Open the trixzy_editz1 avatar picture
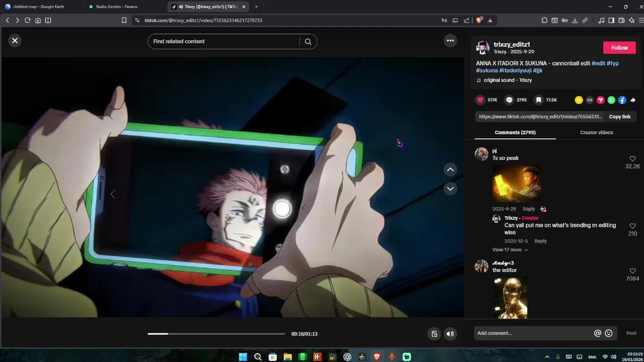 coord(482,48)
